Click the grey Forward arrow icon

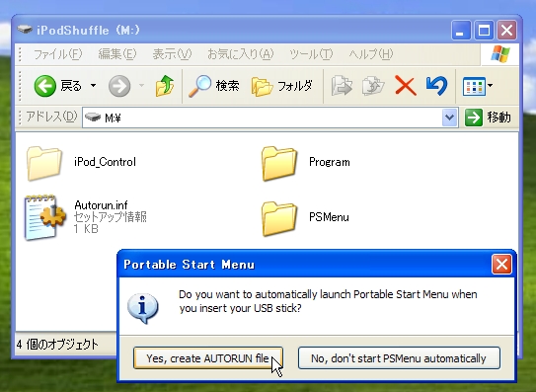[119, 86]
